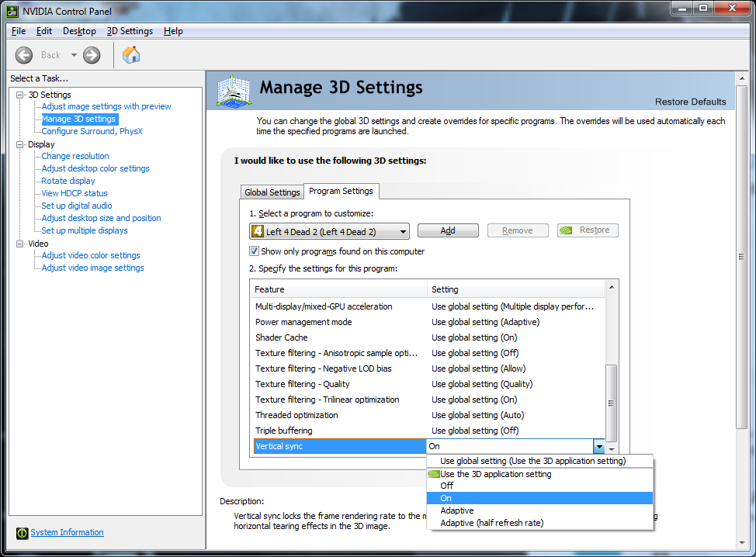Viewport: 756px width, 557px height.
Task: Switch to Global Settings tab
Action: tap(272, 192)
